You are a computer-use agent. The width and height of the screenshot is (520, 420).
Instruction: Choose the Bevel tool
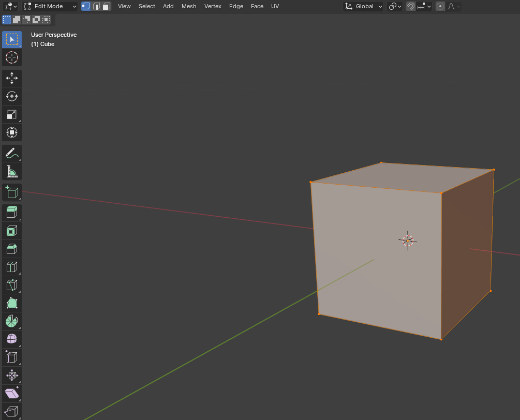[x=12, y=249]
